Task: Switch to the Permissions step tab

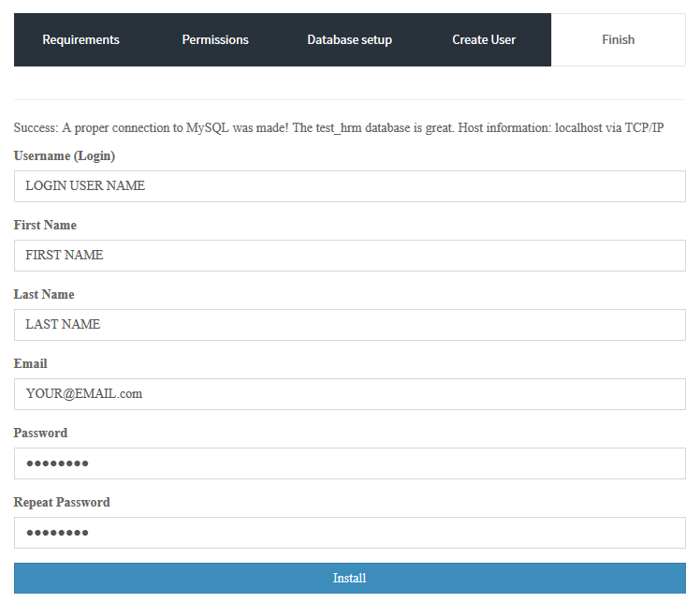Action: coord(215,39)
